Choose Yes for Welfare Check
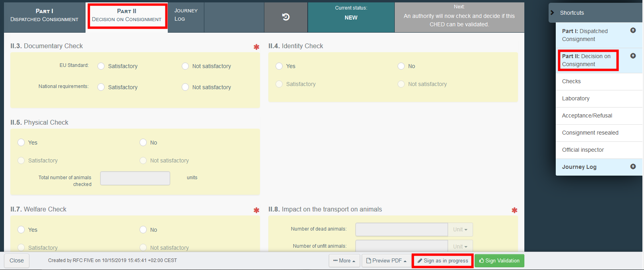 (21, 230)
